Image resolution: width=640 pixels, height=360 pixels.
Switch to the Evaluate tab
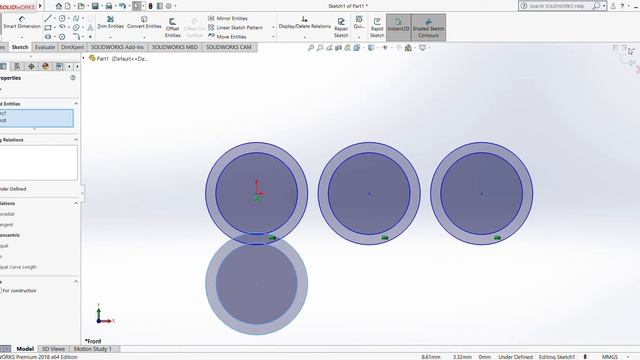[45, 47]
